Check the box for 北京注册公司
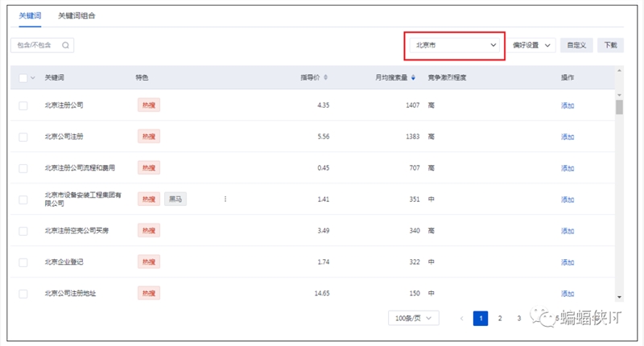The image size is (644, 346). coord(23,105)
